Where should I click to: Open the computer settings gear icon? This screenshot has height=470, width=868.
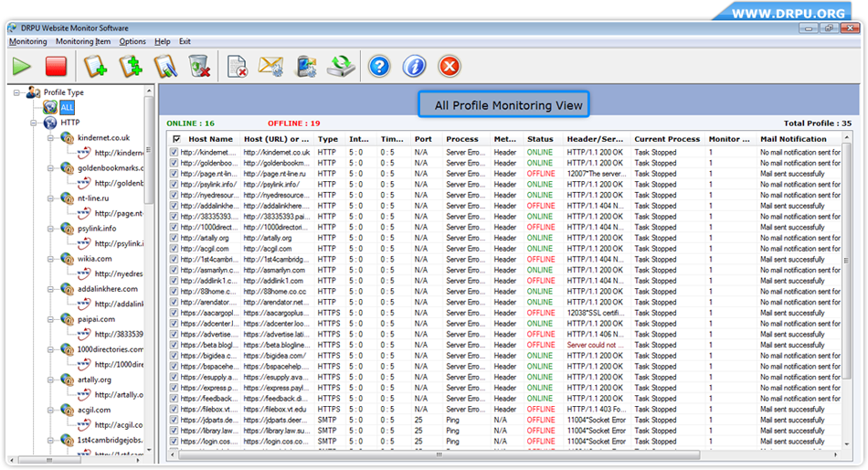click(x=306, y=67)
